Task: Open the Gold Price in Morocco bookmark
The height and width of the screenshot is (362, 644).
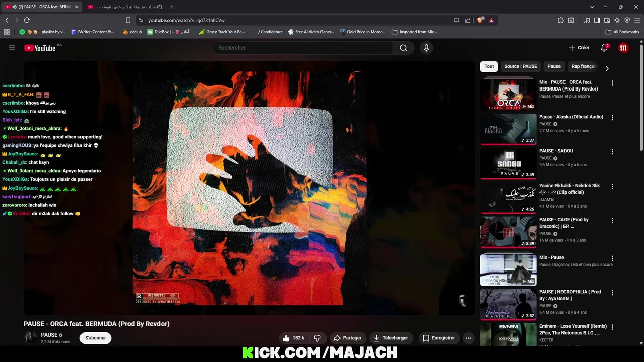Action: tap(362, 32)
